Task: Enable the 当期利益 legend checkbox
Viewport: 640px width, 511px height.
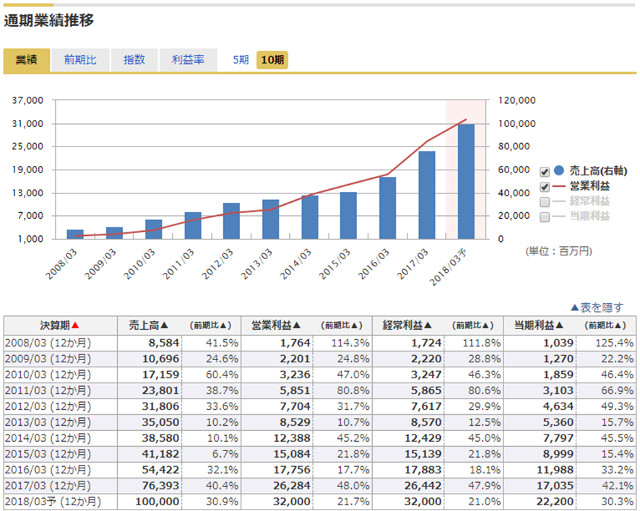Action: (x=544, y=217)
